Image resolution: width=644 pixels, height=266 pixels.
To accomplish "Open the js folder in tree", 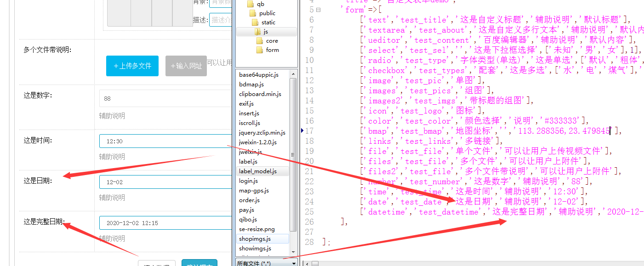I will pyautogui.click(x=257, y=32).
